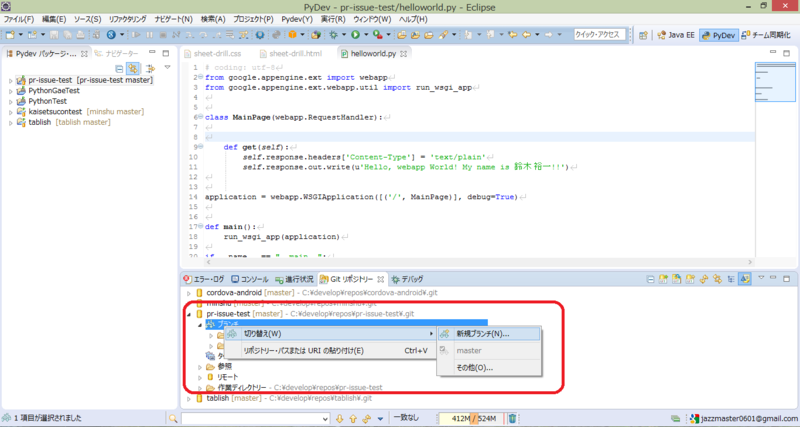Click the garbage collector trash icon

pos(512,418)
